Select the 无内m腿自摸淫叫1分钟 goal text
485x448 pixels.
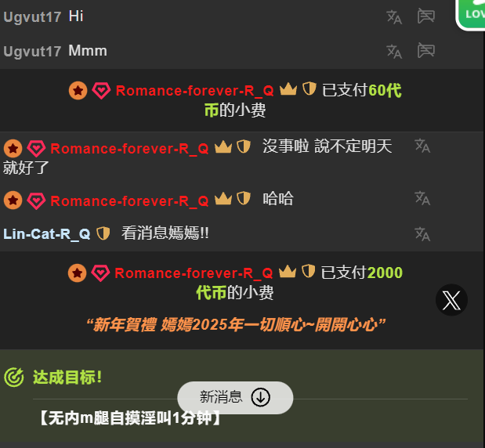(x=130, y=418)
